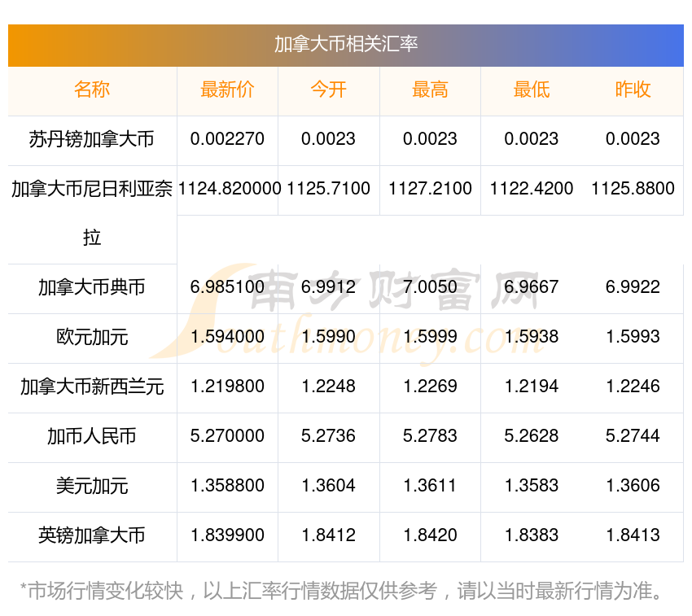Select the opening value 1.2248

pos(328,387)
